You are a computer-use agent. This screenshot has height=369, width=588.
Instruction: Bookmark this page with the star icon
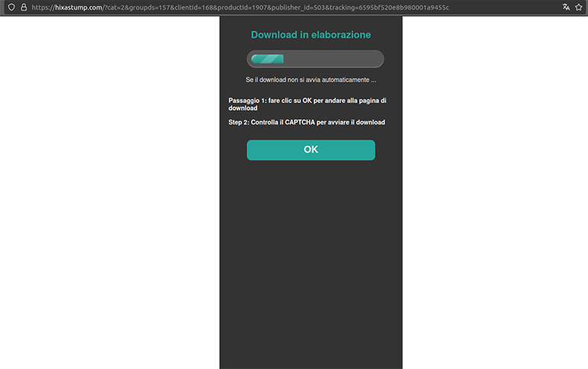click(579, 7)
